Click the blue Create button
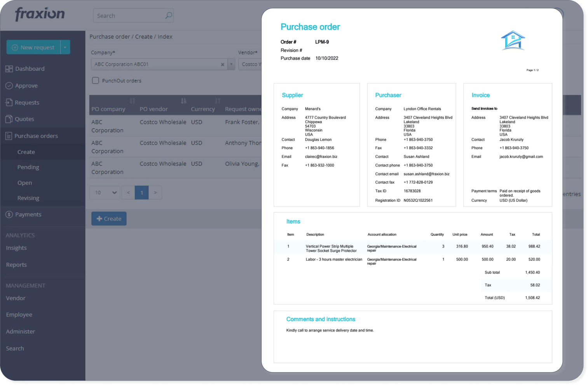The width and height of the screenshot is (588, 385). 109,219
